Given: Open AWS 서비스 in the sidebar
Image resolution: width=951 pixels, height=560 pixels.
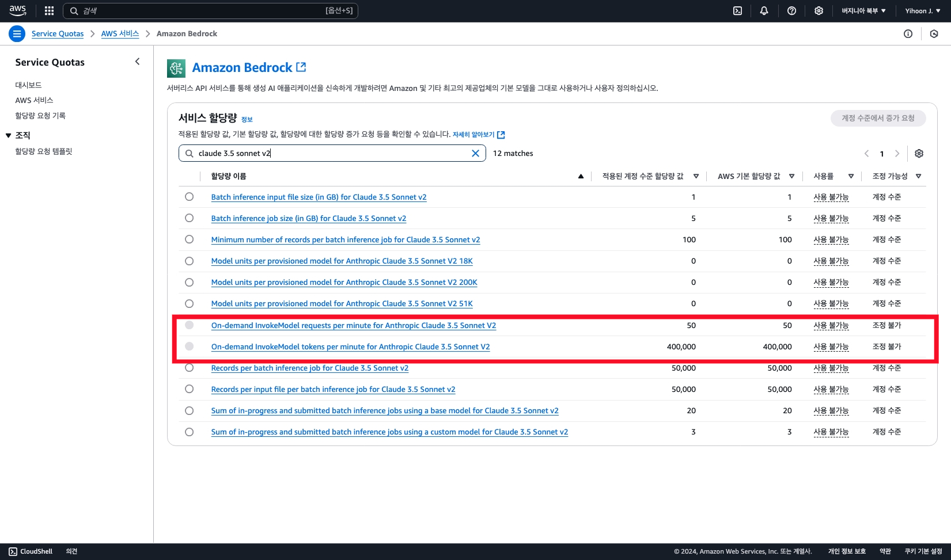Looking at the screenshot, I should click(34, 100).
